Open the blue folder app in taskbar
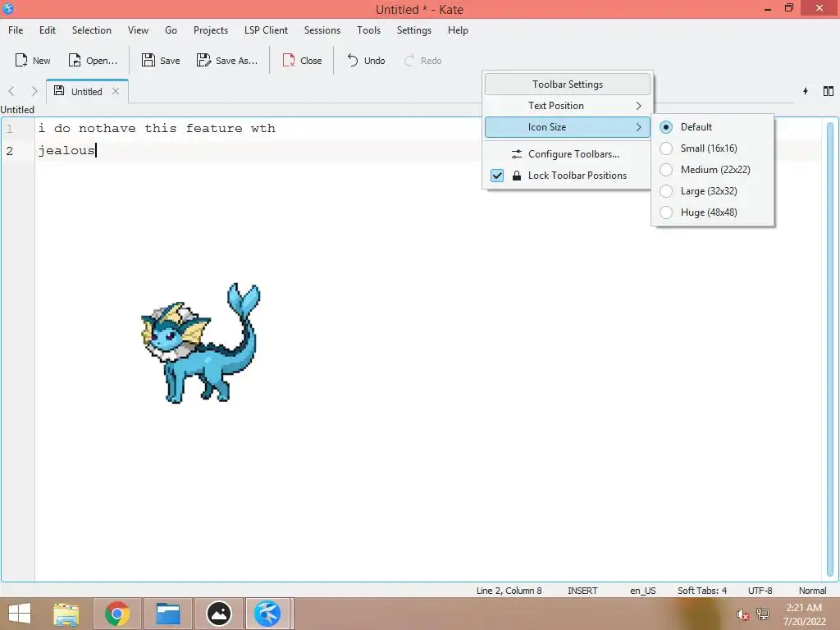 tap(167, 614)
